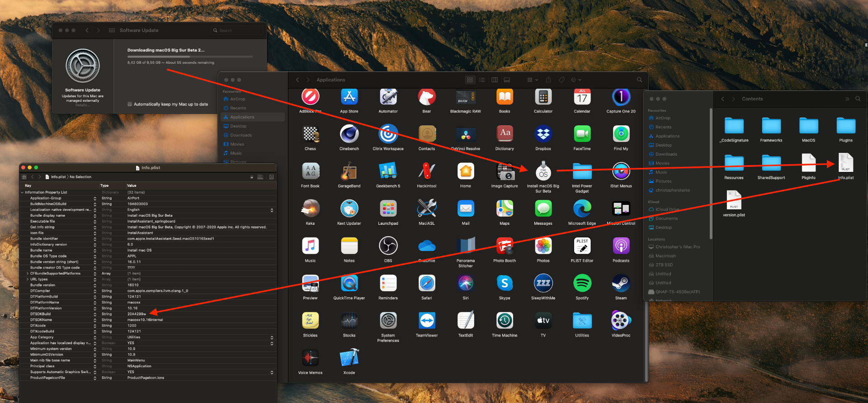Screen dimensions: 868x403
Task: Open the TeamViewer app icon
Action: 427,321
